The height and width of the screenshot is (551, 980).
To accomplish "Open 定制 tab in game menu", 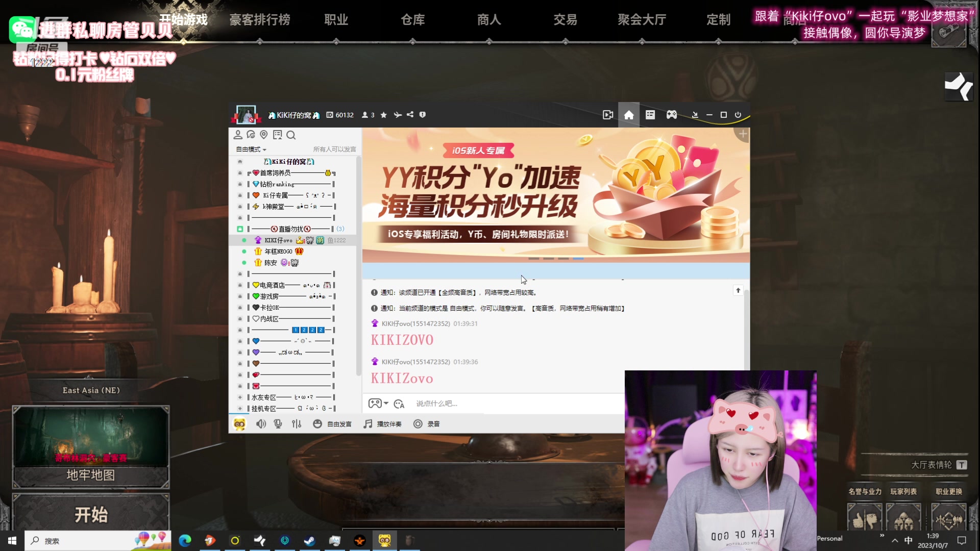I will tap(719, 20).
